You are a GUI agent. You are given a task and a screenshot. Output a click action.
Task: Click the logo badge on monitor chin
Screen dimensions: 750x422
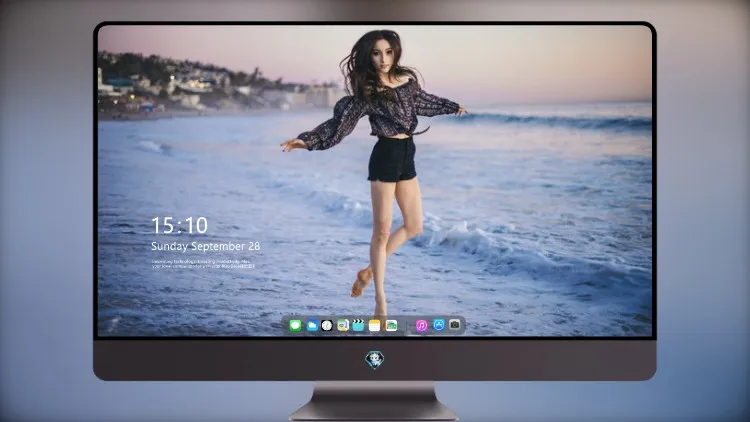tap(375, 360)
